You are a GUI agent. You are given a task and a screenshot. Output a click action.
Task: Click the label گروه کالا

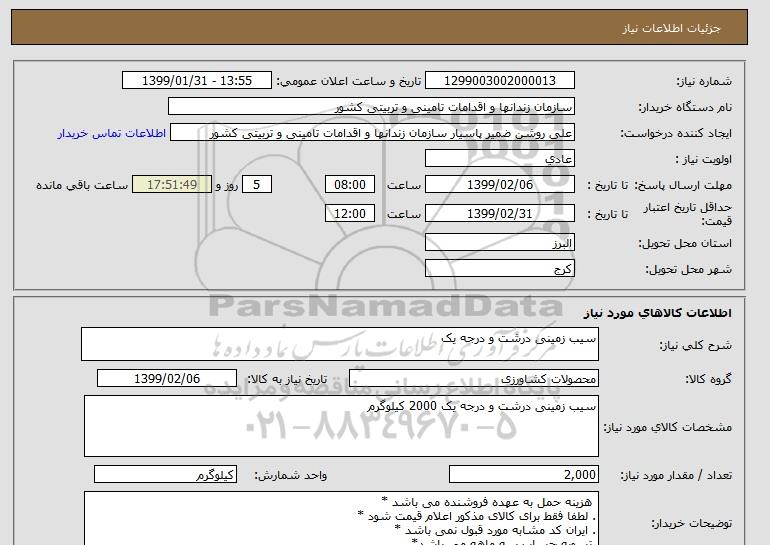(x=709, y=379)
